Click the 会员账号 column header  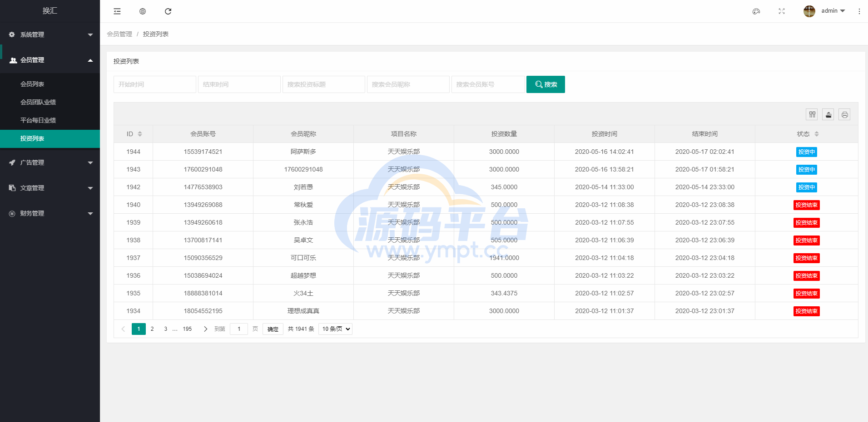tap(203, 134)
